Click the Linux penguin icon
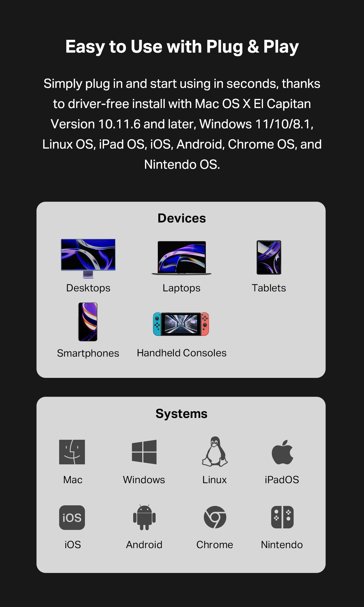Screen dimensions: 364x607 click(215, 452)
